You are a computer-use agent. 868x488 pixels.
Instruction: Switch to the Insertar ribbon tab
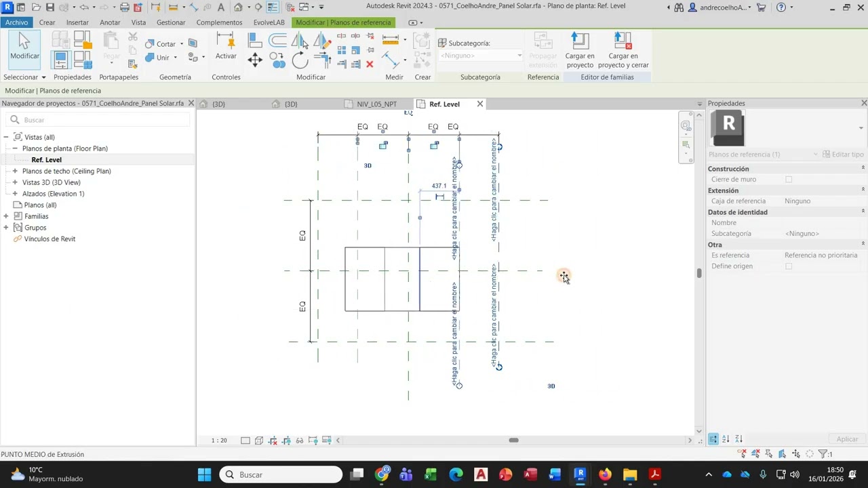[x=77, y=22]
